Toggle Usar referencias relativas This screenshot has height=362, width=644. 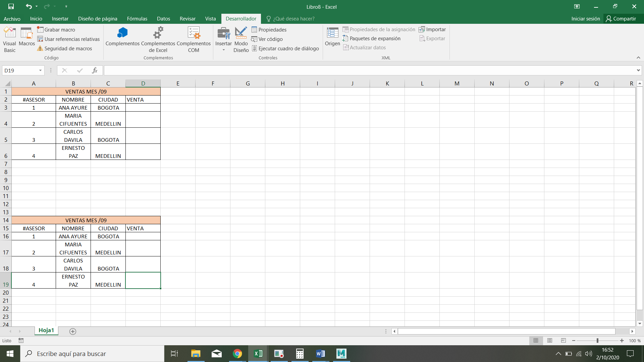click(x=68, y=39)
